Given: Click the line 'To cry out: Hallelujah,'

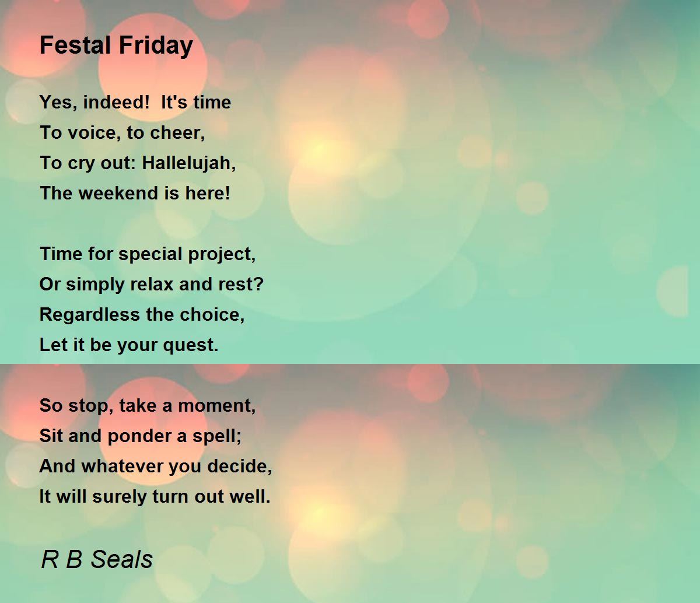Looking at the screenshot, I should point(138,163).
